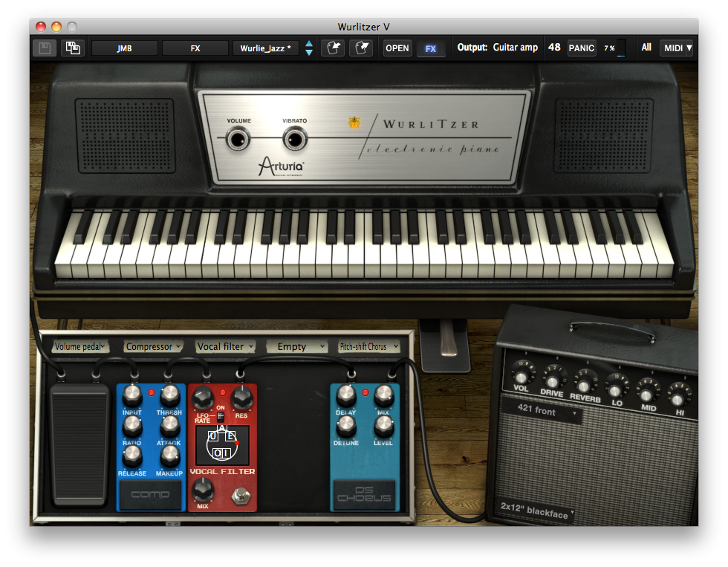
Task: Click the compressor RELEASE knob
Action: [x=132, y=456]
